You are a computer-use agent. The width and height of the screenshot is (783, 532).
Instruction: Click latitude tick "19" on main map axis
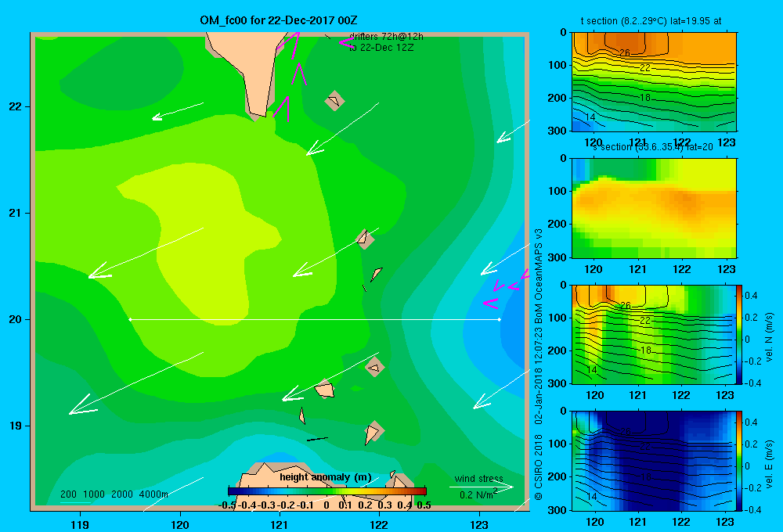16,426
